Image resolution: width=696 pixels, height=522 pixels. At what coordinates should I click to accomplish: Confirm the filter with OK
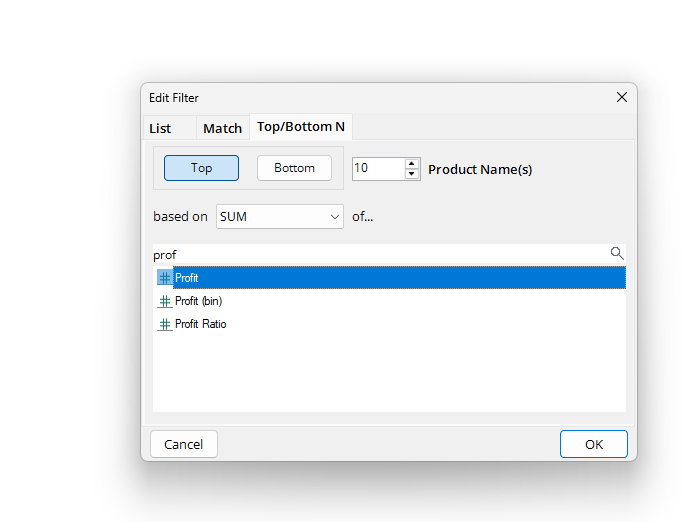593,444
